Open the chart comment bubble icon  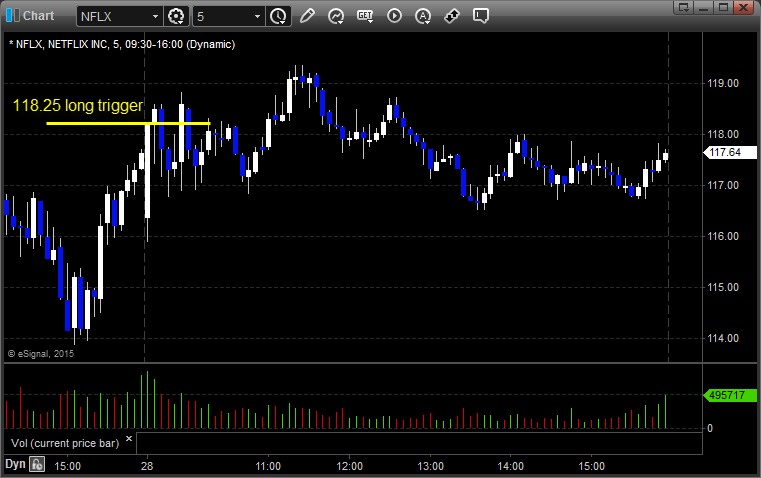pos(480,16)
